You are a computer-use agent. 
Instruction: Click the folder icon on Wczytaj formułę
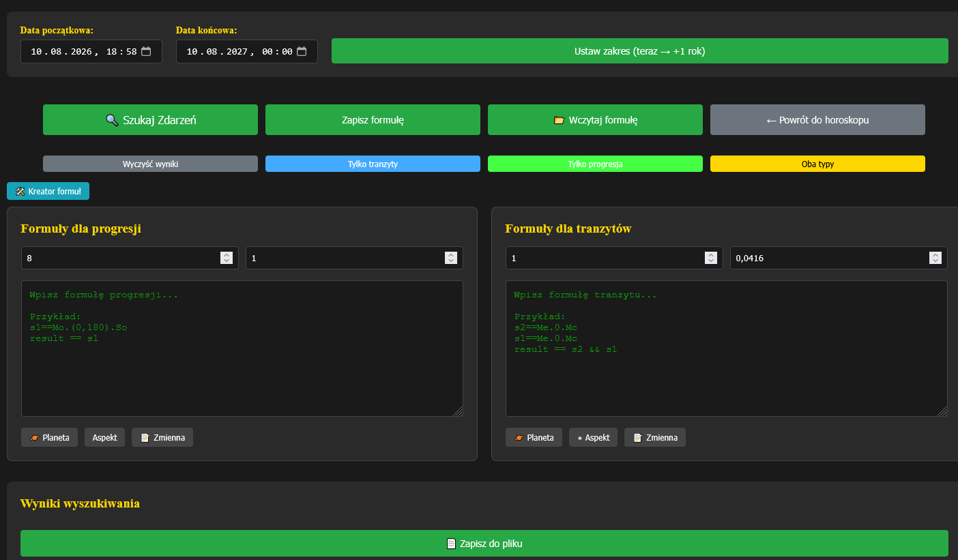pyautogui.click(x=560, y=120)
